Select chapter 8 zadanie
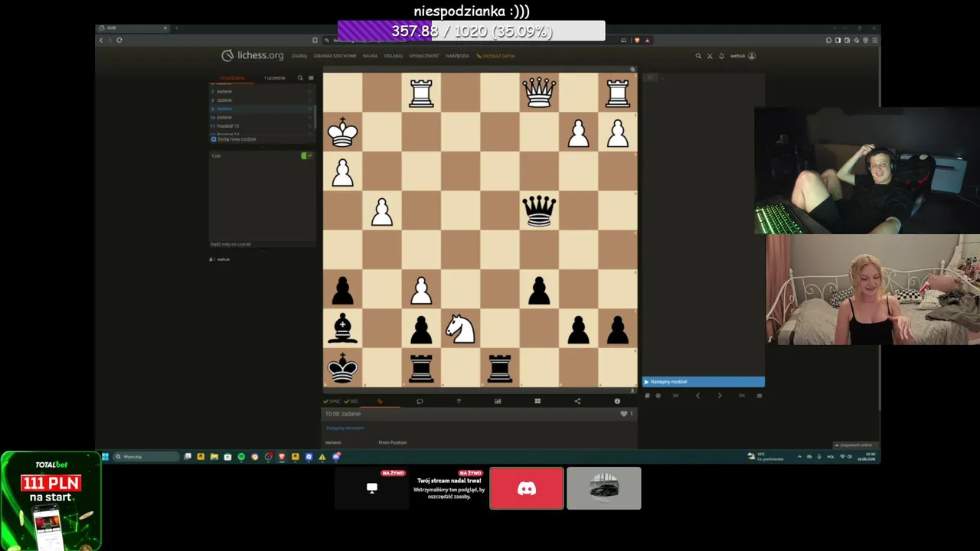The width and height of the screenshot is (980, 551). click(x=260, y=100)
